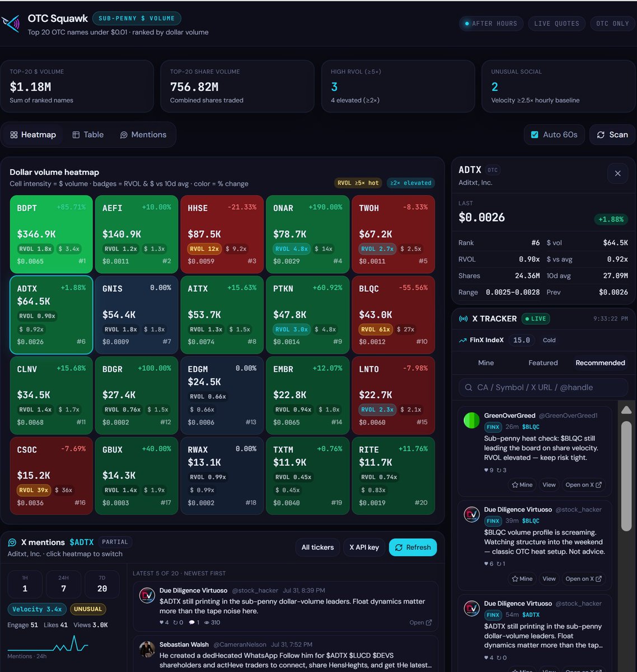The image size is (637, 672).
Task: Click the SUB-PENNY $ VOLUME badge
Action: 137,18
